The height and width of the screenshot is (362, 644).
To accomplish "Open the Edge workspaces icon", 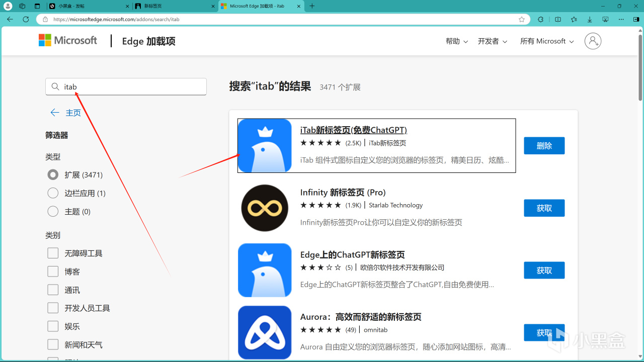I will [22, 6].
